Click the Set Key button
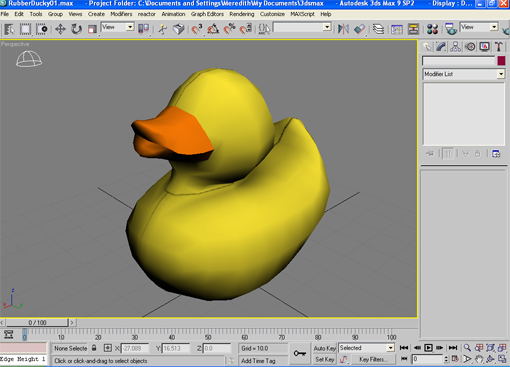Screen dimensions: 510x367 [324, 359]
